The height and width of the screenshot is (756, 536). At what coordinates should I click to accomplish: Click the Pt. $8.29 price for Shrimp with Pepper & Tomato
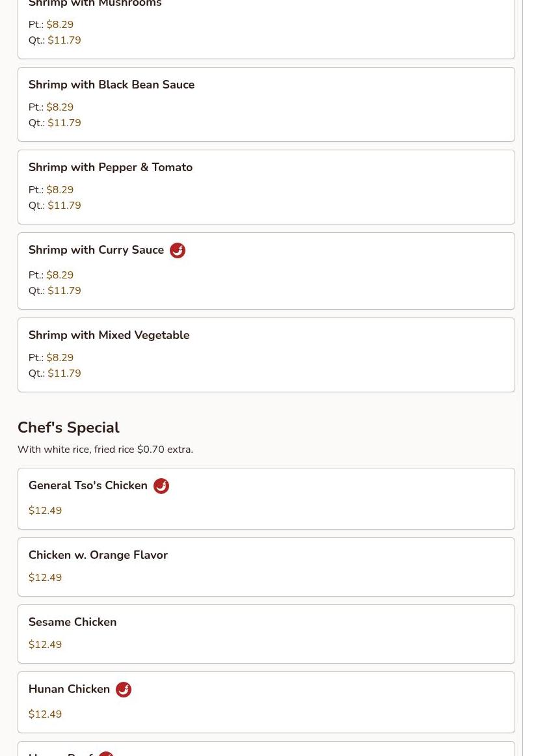(60, 190)
